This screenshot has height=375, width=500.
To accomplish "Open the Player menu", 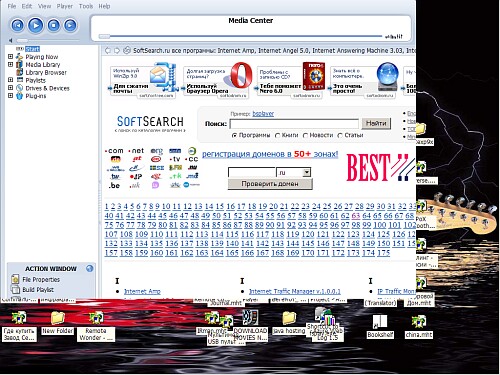I will tap(65, 6).
